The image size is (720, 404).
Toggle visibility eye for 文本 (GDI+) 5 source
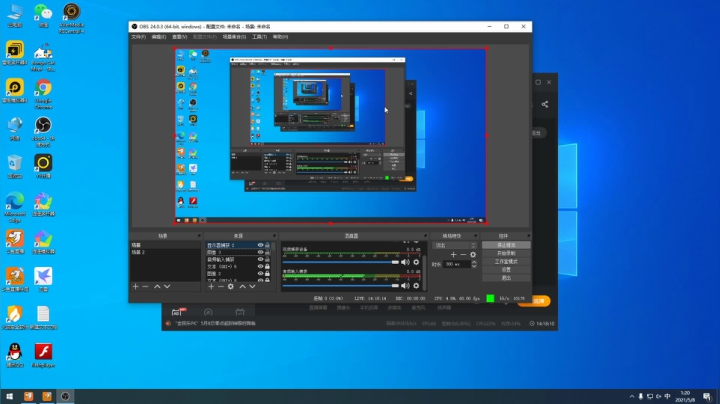[260, 266]
